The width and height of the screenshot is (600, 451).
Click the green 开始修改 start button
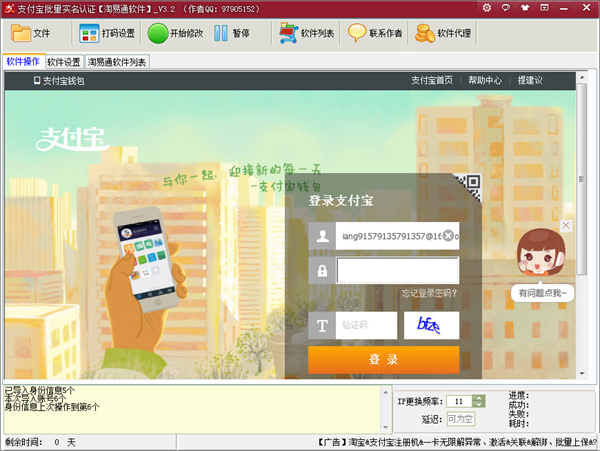pos(175,33)
